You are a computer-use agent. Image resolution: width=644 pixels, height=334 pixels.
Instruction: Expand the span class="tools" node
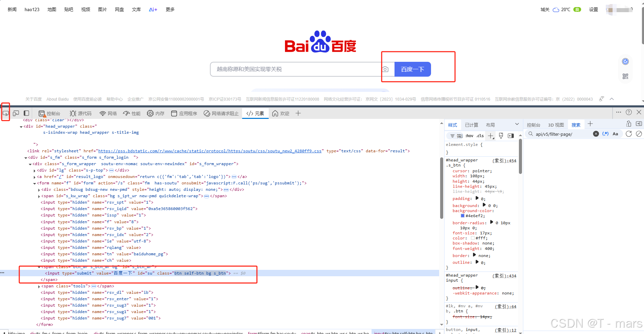pos(39,286)
